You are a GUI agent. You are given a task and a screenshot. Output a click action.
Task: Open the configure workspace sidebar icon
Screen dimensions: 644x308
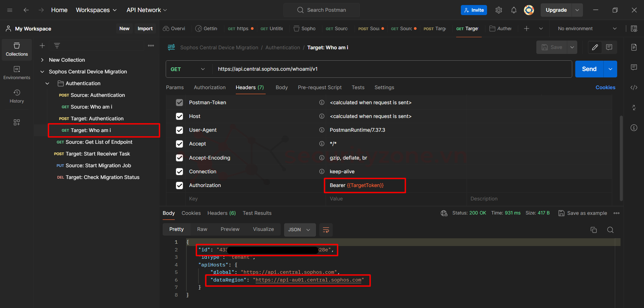tap(17, 122)
